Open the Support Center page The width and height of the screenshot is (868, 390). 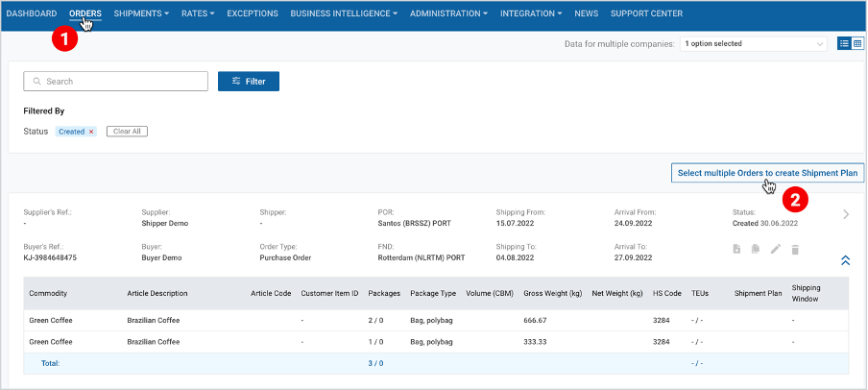coord(646,13)
